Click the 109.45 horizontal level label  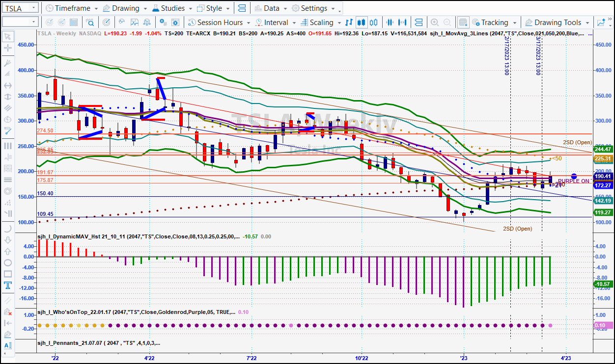[45, 214]
